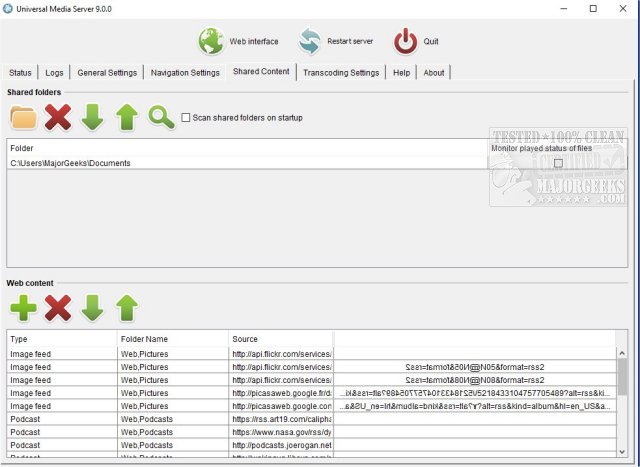Maximize the Universal Media Server window
The image size is (640, 467).
[x=593, y=9]
